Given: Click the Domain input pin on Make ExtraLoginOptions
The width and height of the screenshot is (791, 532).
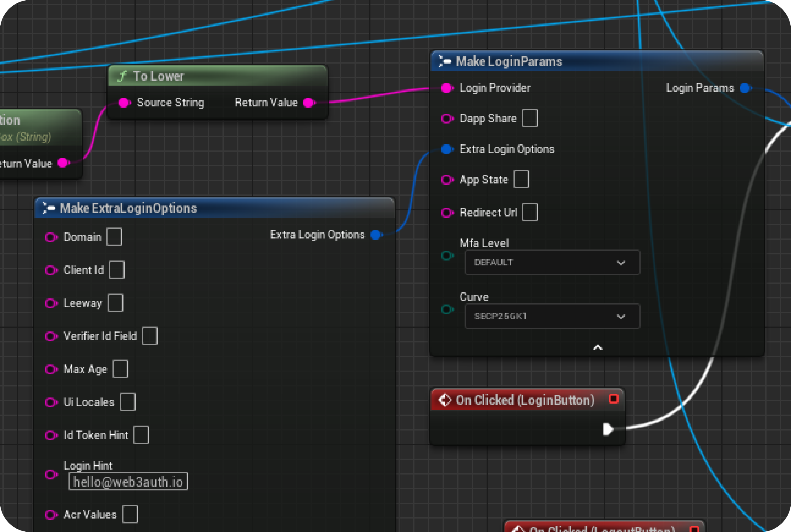Looking at the screenshot, I should point(52,237).
